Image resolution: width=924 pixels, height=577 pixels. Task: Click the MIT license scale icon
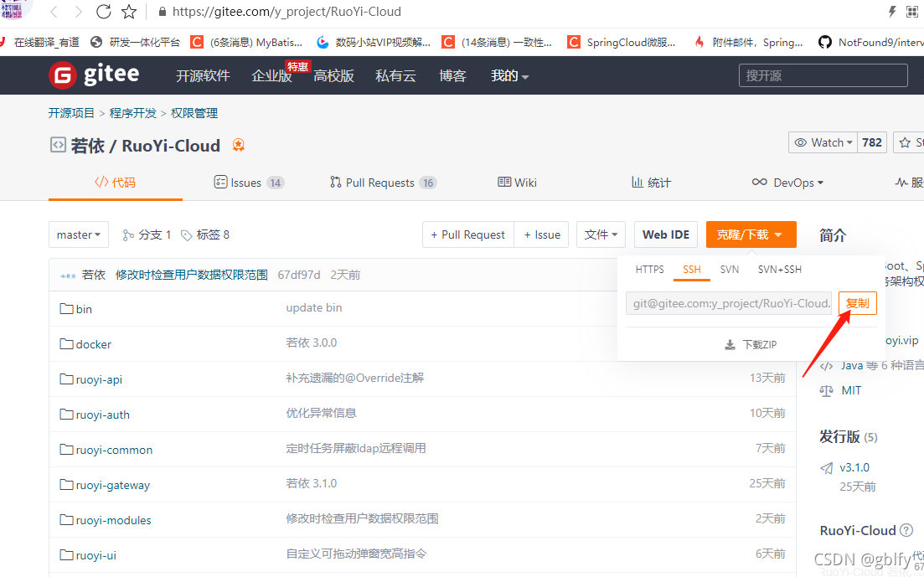826,391
